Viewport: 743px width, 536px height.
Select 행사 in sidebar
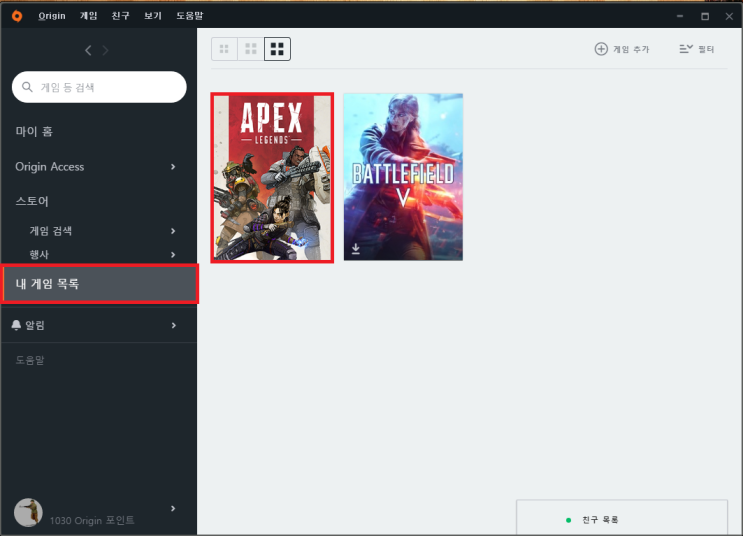(x=39, y=254)
